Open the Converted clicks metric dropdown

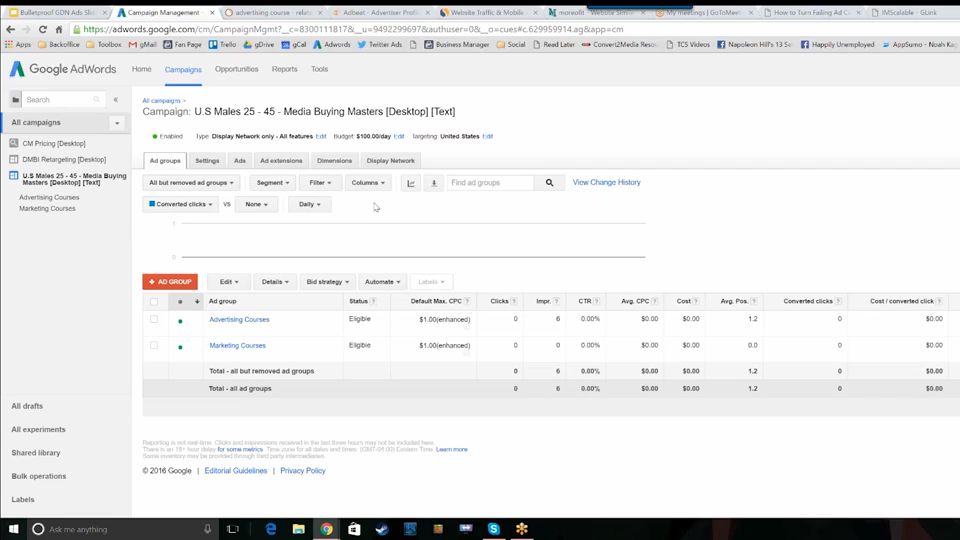coord(181,204)
